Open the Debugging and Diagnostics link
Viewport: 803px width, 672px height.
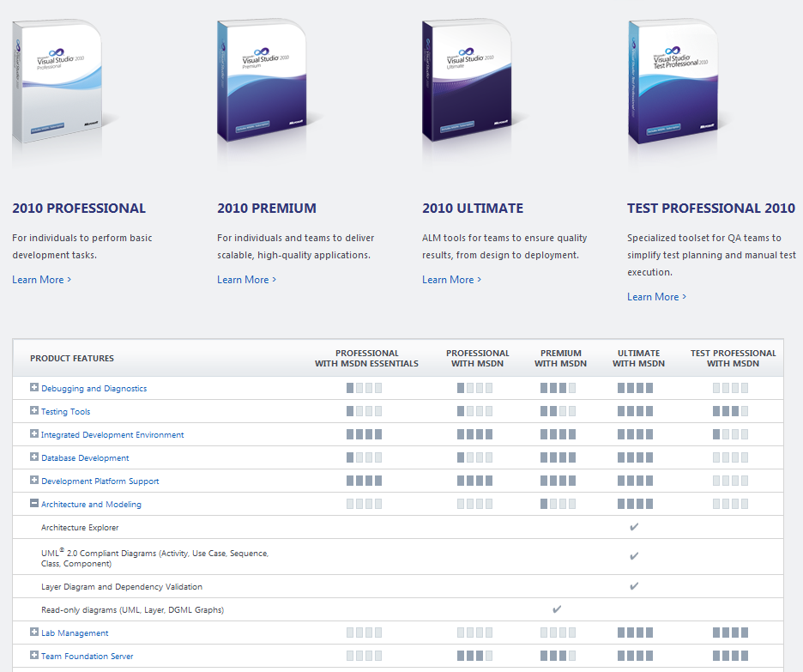tap(94, 389)
